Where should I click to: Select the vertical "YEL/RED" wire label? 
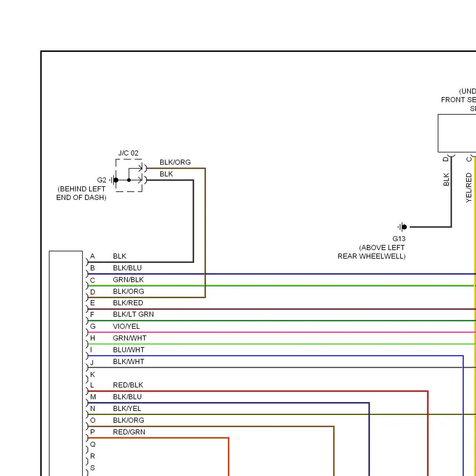(469, 188)
